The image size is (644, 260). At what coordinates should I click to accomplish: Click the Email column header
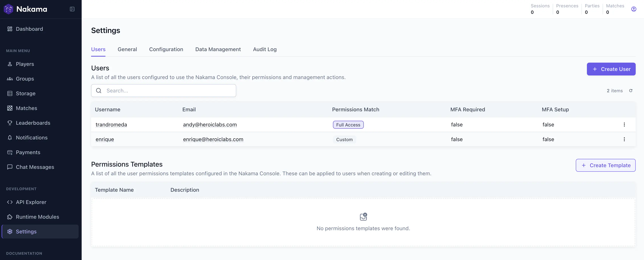coord(189,110)
